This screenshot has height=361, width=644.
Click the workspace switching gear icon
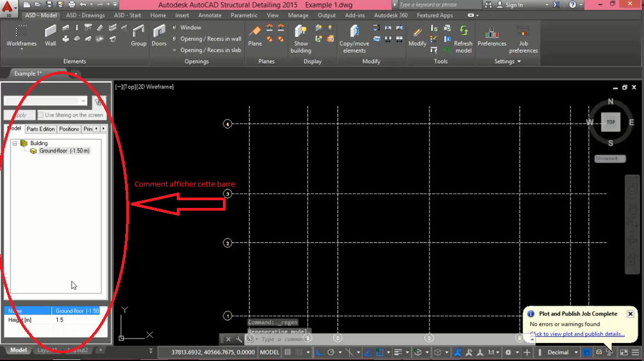(x=508, y=352)
